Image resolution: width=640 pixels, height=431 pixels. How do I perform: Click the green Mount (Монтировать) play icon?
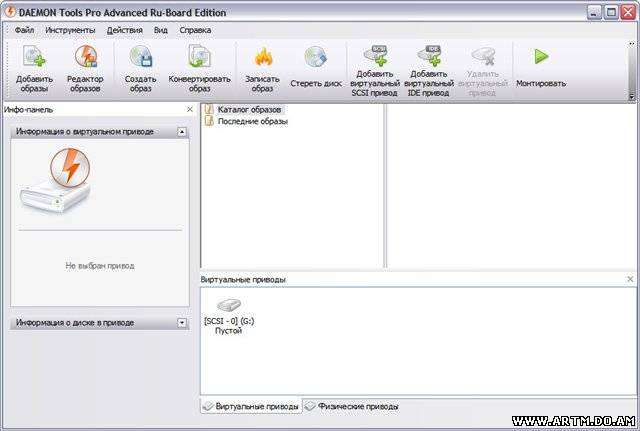[x=541, y=56]
